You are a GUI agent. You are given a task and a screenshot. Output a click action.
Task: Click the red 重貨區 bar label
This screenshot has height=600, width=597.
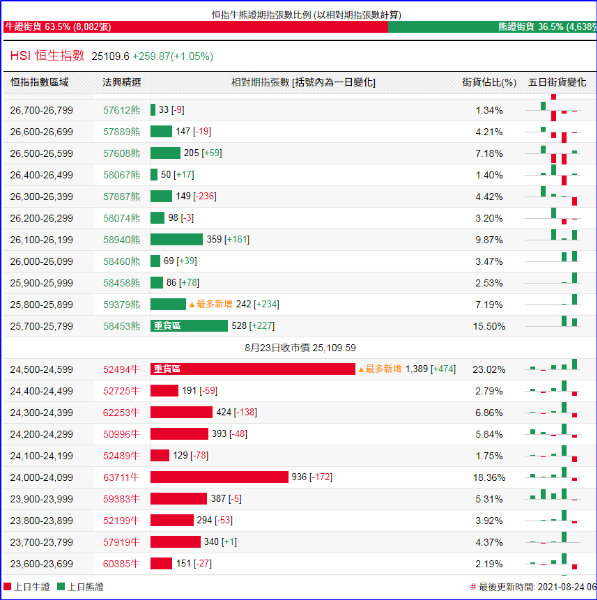[x=167, y=369]
